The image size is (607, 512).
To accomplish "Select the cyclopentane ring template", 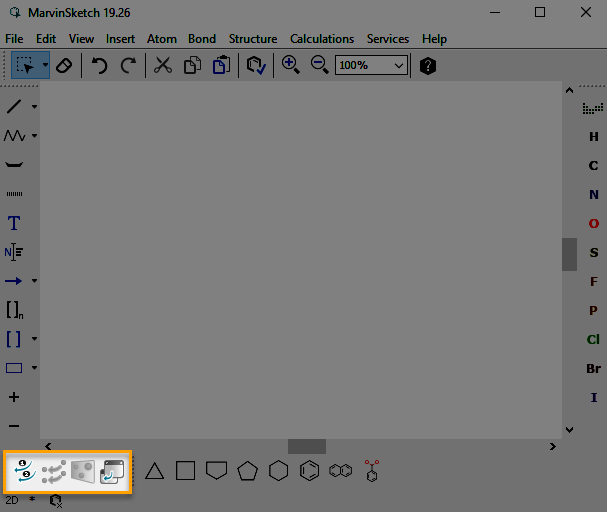I will pos(248,470).
